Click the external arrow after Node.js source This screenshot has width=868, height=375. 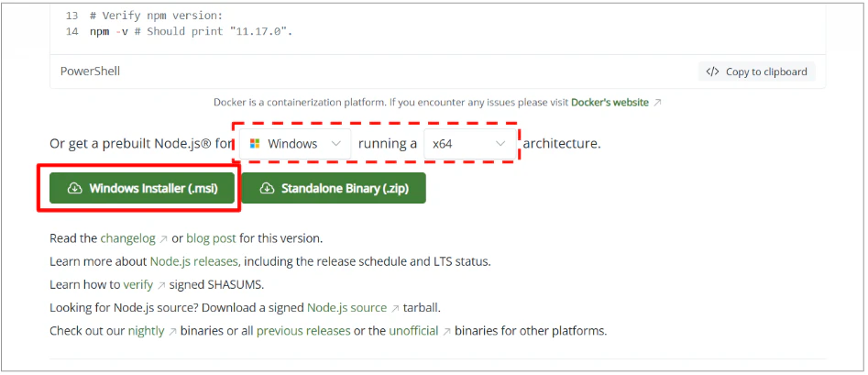(x=395, y=308)
